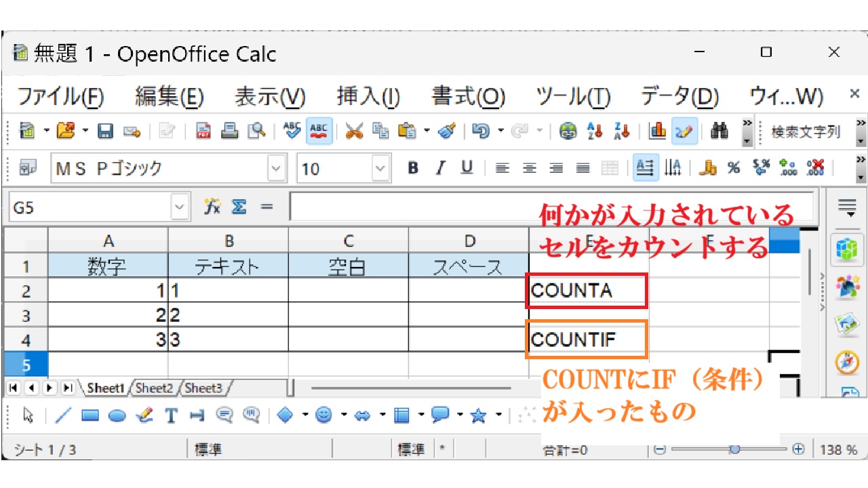The height and width of the screenshot is (488, 868).
Task: Open Find & Replace binoculars icon
Action: coord(719,131)
